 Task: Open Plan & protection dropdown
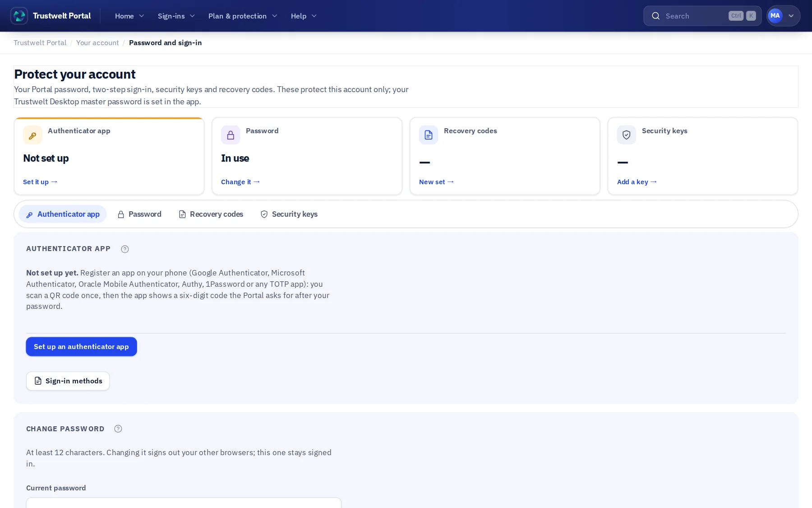[x=243, y=16]
